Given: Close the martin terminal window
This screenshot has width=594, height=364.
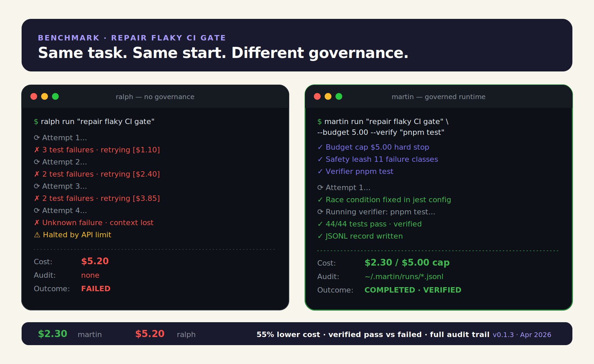Looking at the screenshot, I should [317, 96].
